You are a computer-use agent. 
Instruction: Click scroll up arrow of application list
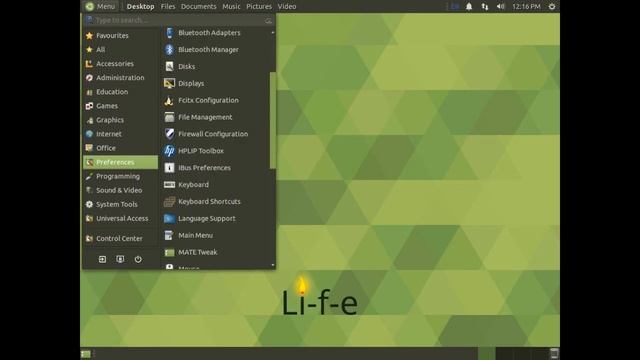[x=273, y=32]
